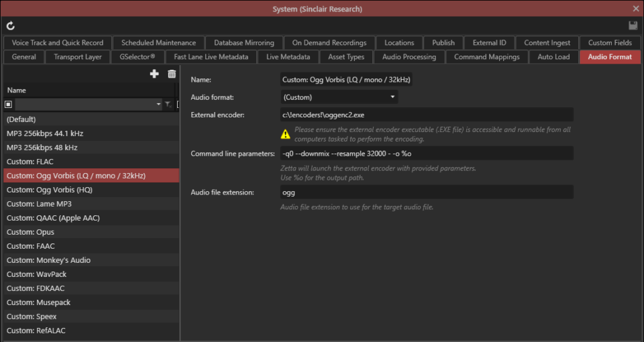The height and width of the screenshot is (342, 644).
Task: Open the Name filter dropdown arrow
Action: (158, 105)
